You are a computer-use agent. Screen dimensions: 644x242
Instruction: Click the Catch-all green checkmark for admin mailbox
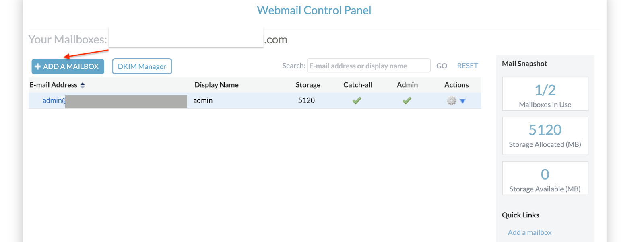pos(357,100)
